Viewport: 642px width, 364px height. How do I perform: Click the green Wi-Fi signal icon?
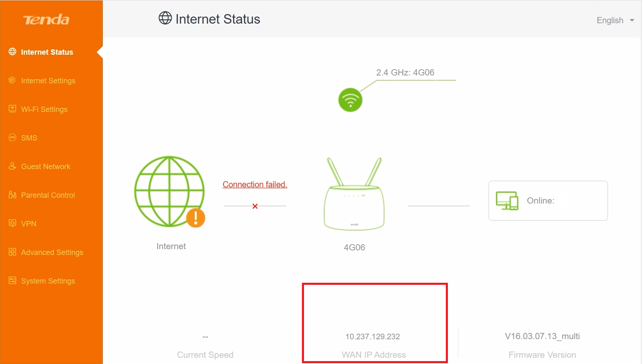click(350, 100)
